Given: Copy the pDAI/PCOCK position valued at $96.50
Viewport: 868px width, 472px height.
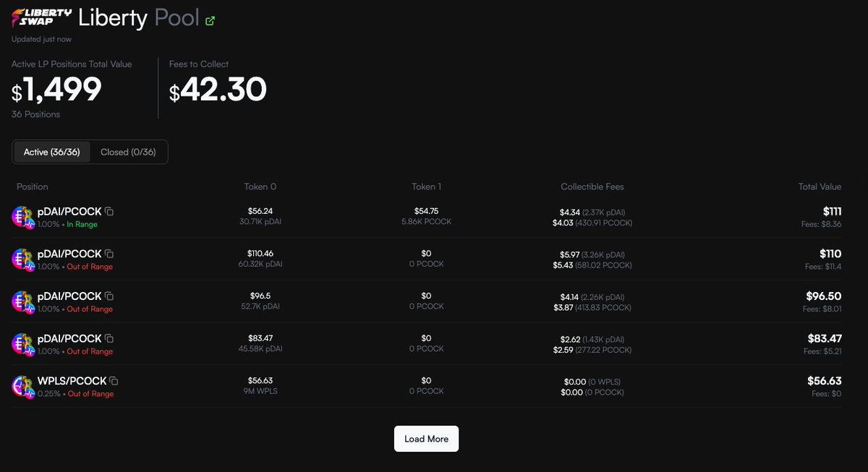Looking at the screenshot, I should pos(109,296).
